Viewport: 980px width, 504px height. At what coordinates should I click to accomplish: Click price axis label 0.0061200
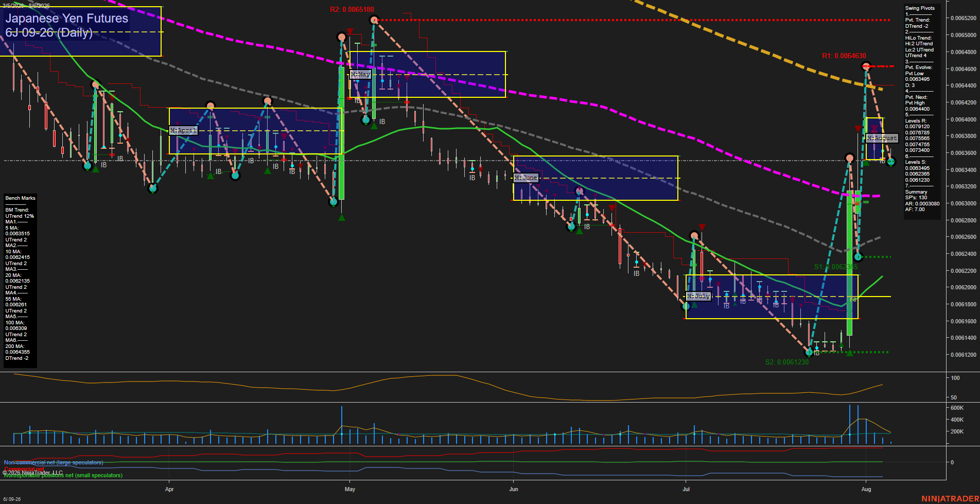[964, 355]
